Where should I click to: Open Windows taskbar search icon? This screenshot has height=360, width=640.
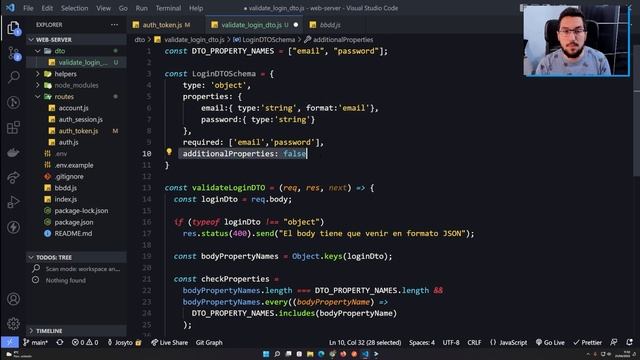(277, 354)
